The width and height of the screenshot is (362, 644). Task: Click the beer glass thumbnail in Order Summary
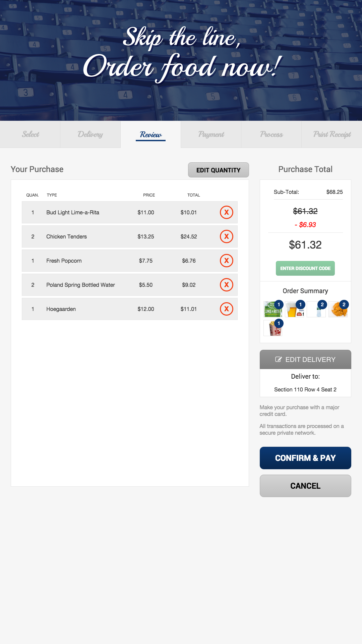tap(294, 309)
